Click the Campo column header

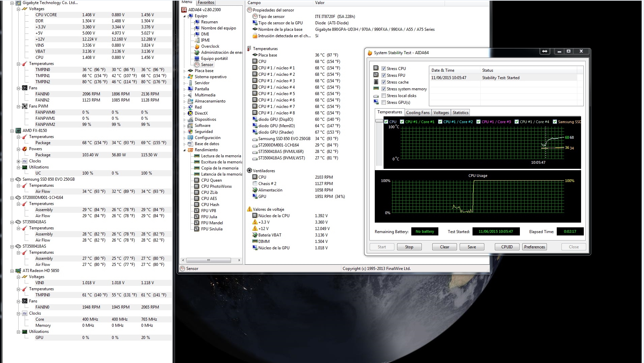279,3
